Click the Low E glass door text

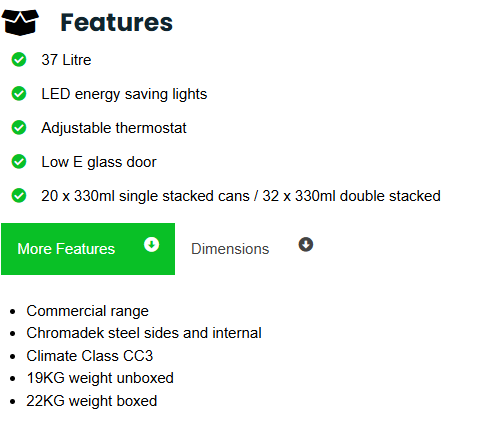click(99, 162)
